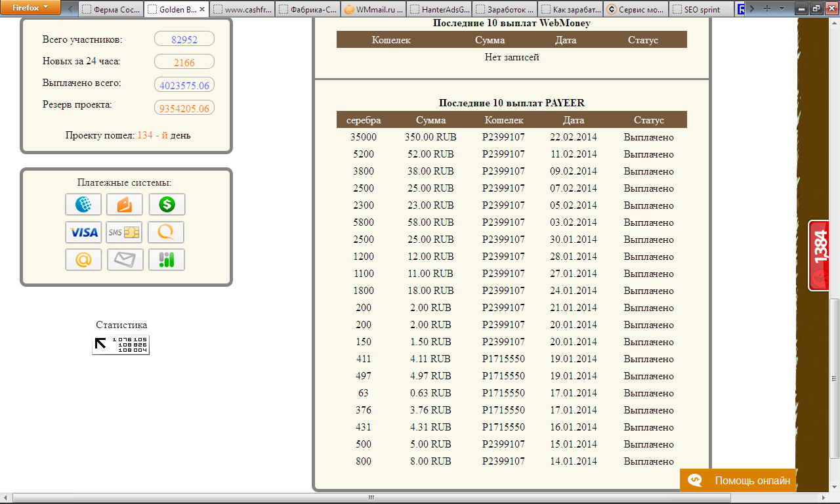
Task: Select the green bars payment icon
Action: click(167, 260)
